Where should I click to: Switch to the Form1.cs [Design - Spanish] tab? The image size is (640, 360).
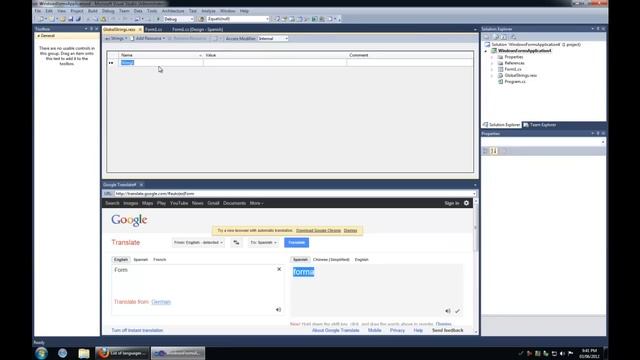pyautogui.click(x=198, y=29)
